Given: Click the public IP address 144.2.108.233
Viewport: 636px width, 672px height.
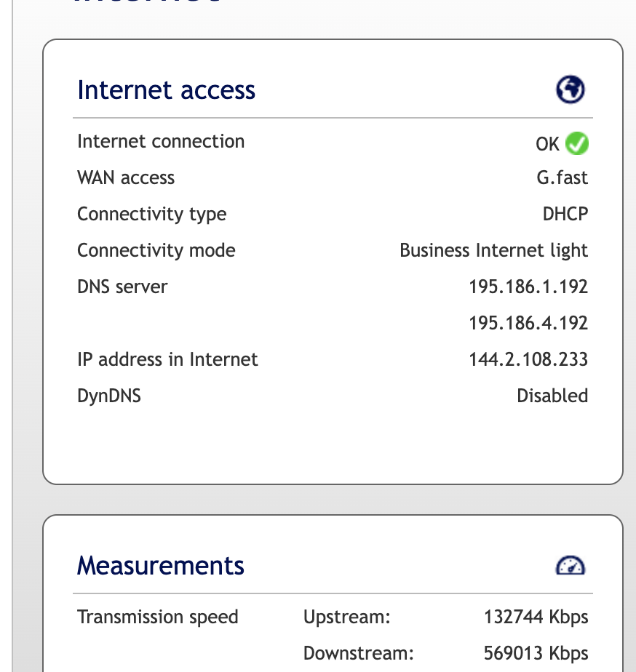Looking at the screenshot, I should (528, 359).
